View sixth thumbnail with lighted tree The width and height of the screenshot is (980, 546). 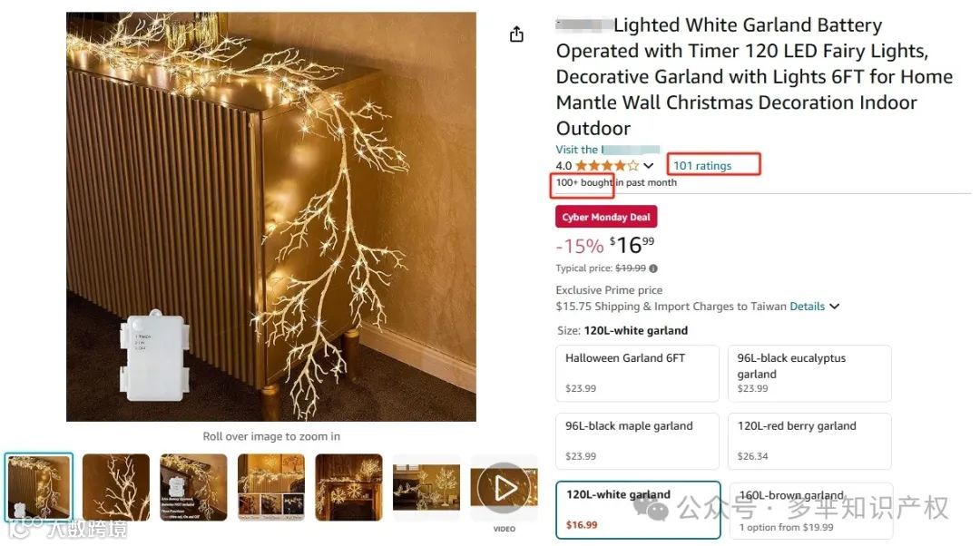tap(426, 487)
